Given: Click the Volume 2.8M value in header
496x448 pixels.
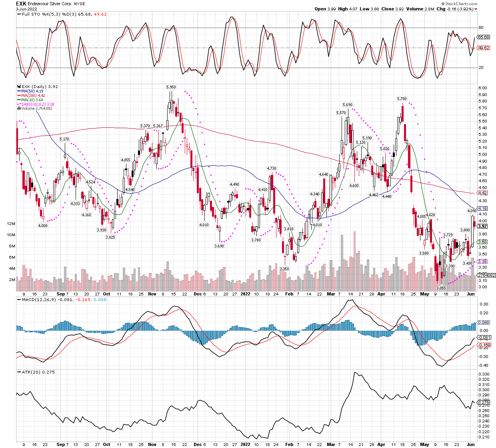Looking at the screenshot, I should pos(421,9).
